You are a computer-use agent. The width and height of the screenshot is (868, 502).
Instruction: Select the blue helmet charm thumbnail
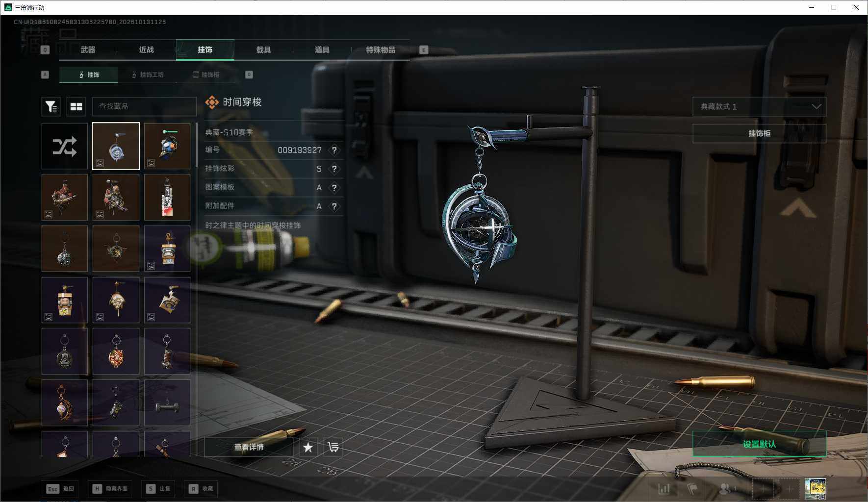pos(167,146)
